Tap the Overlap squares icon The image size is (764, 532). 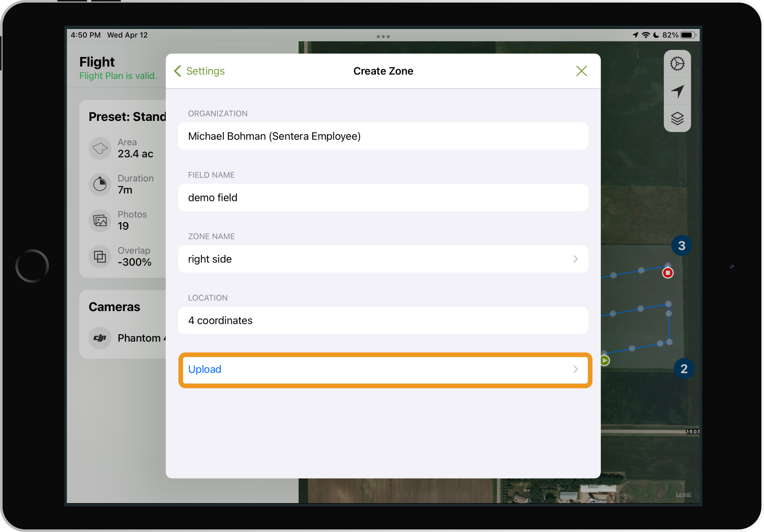tap(100, 257)
